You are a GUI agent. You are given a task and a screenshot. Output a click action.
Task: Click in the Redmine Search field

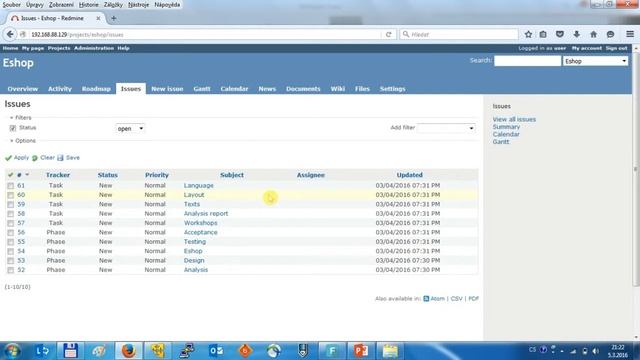coord(527,61)
